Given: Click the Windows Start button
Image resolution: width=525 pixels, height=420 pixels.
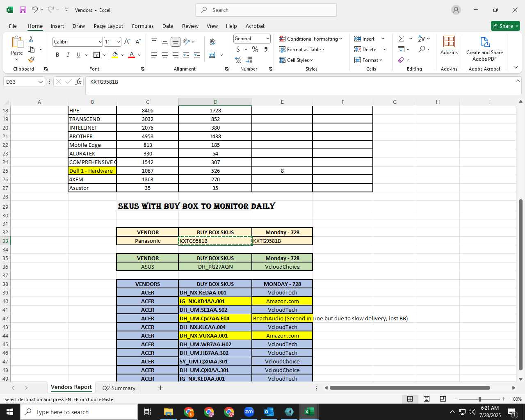Looking at the screenshot, I should point(10,412).
